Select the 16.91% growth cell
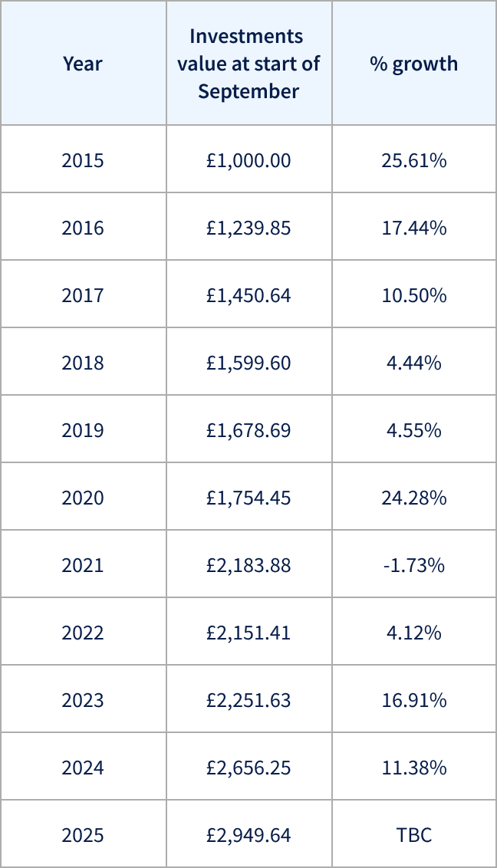497x868 pixels. tap(414, 701)
